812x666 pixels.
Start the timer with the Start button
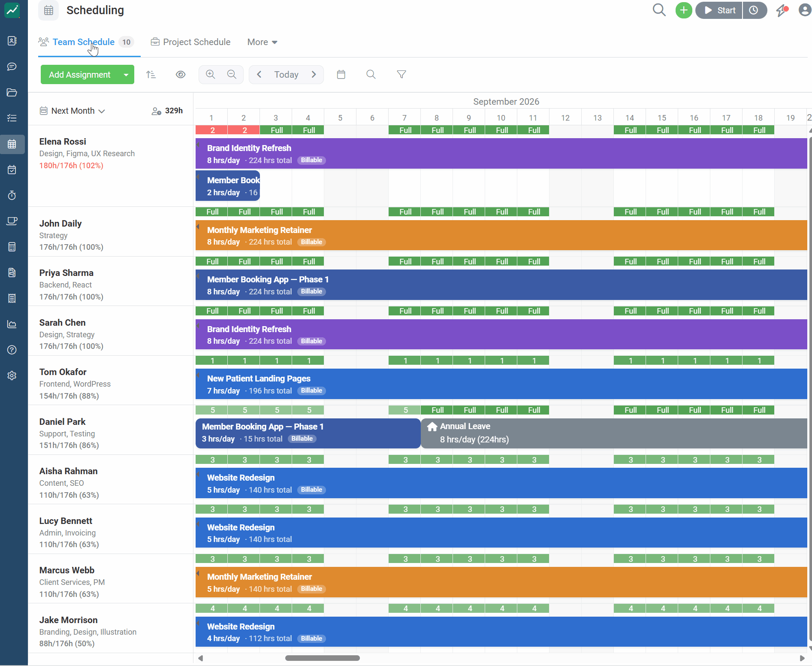[719, 10]
